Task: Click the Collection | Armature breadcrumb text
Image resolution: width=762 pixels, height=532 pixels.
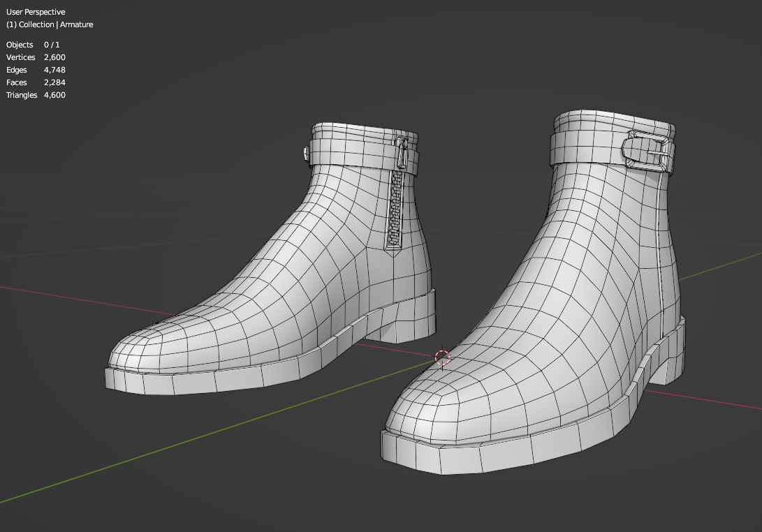Action: (50, 24)
